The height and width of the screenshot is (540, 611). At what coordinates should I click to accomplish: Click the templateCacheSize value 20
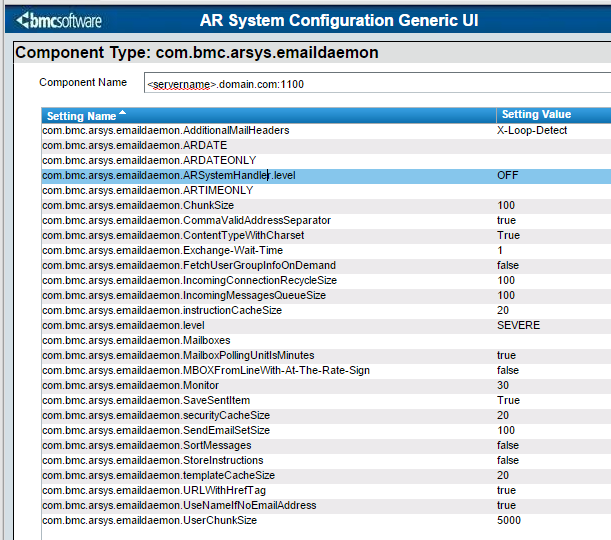point(503,475)
